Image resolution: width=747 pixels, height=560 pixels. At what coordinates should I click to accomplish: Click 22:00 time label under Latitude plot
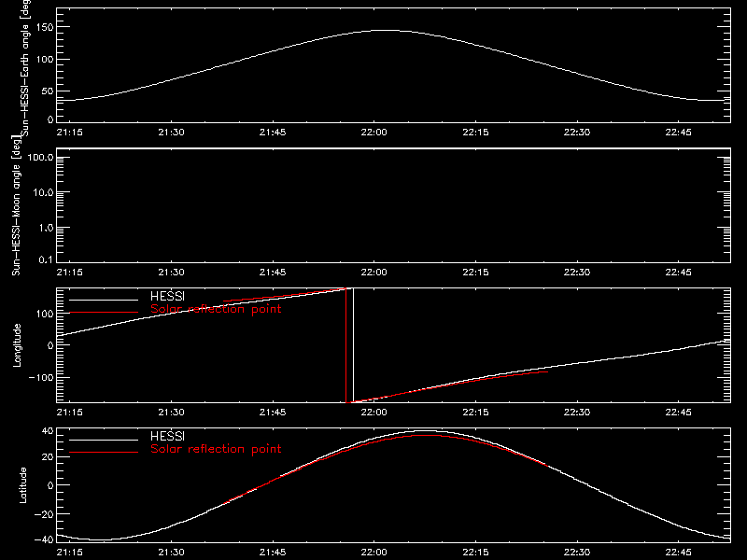pos(374,553)
